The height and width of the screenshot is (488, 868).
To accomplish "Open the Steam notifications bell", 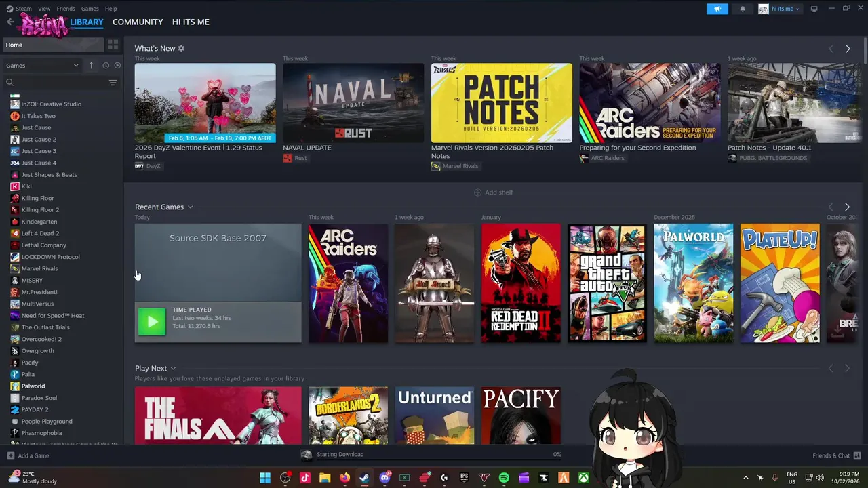I will click(x=743, y=9).
